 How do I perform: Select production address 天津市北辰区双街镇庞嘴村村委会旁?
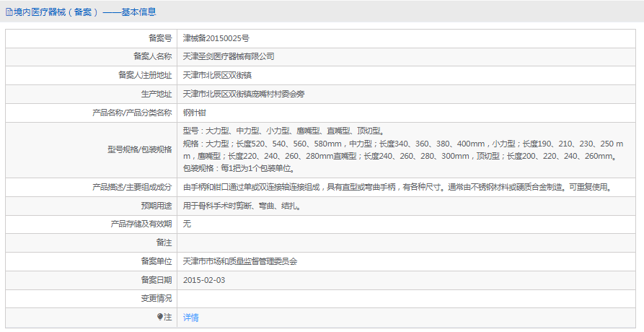(244, 94)
